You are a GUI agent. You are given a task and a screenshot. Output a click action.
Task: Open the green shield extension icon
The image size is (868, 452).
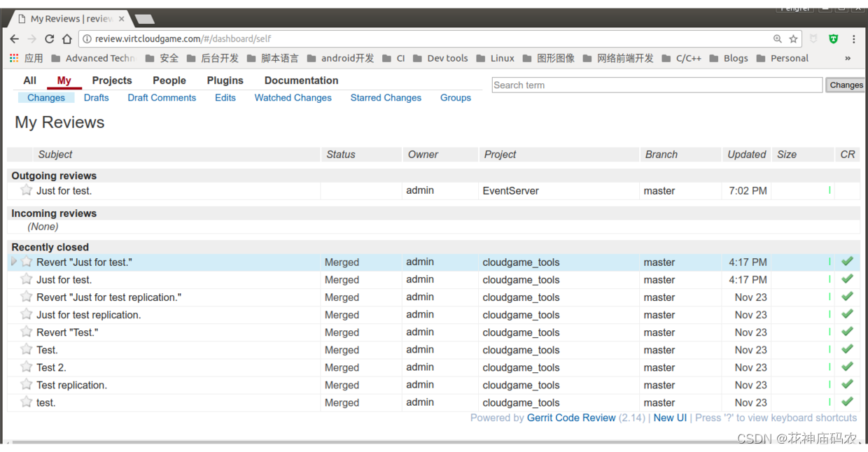[x=833, y=39]
